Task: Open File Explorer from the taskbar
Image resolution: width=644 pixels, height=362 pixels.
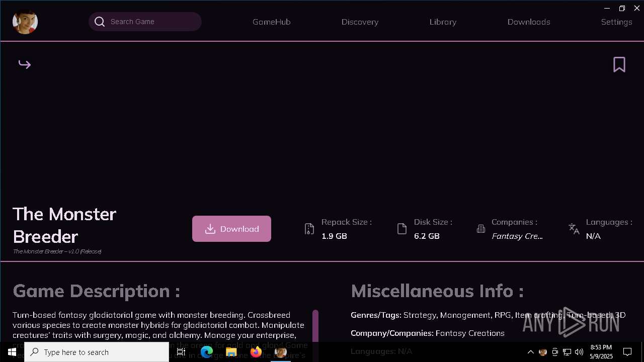Action: pyautogui.click(x=231, y=352)
